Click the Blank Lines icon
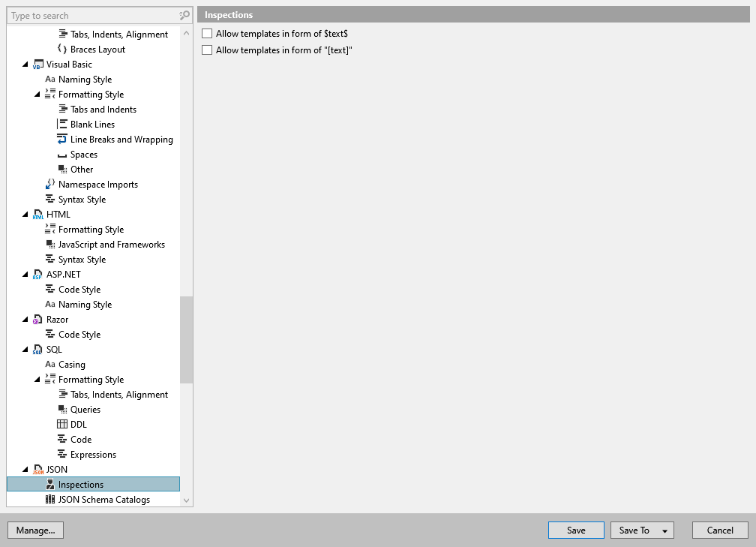 [x=62, y=124]
